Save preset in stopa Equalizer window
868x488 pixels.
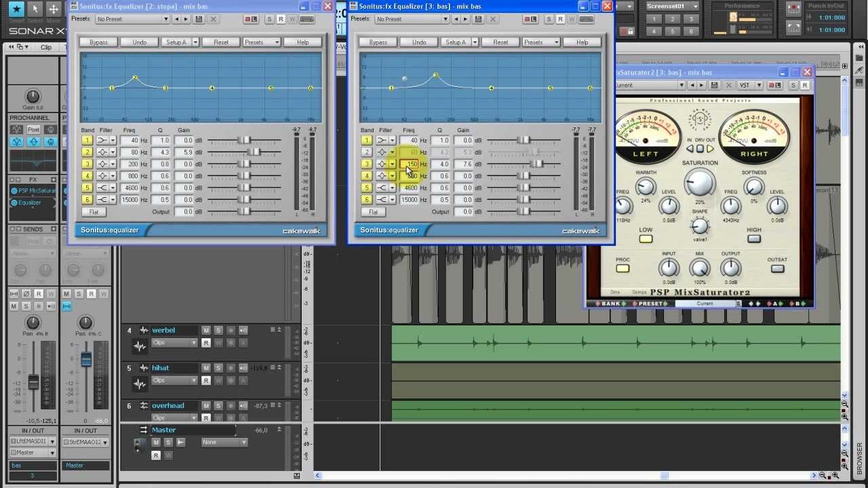(x=199, y=19)
